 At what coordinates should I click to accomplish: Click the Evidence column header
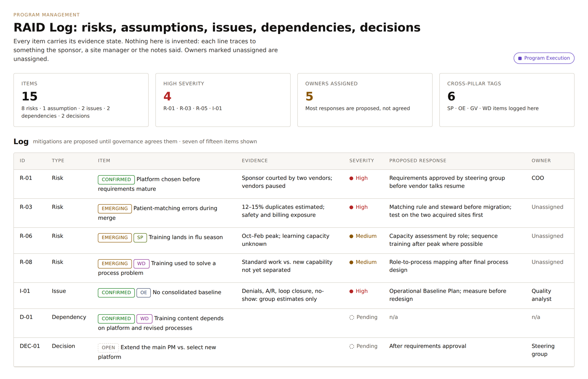coord(255,161)
